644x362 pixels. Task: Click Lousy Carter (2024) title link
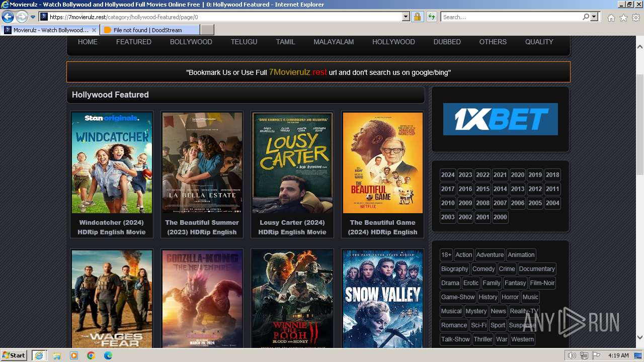pyautogui.click(x=292, y=227)
